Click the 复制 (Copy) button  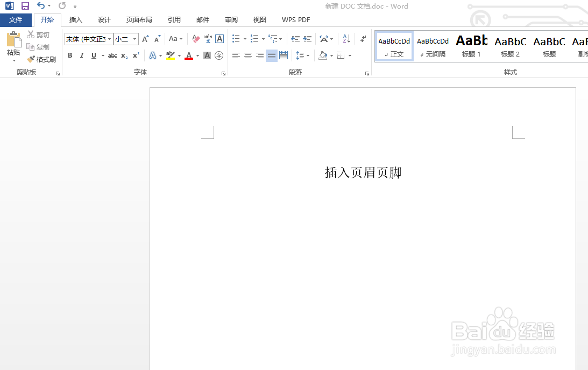click(38, 47)
